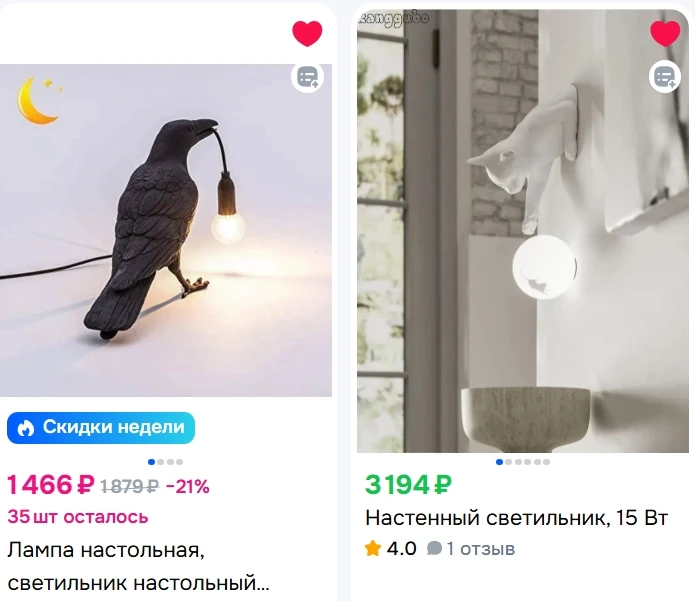The height and width of the screenshot is (601, 695).
Task: Select the last carousel dot under the crow lamp
Action: click(x=180, y=462)
